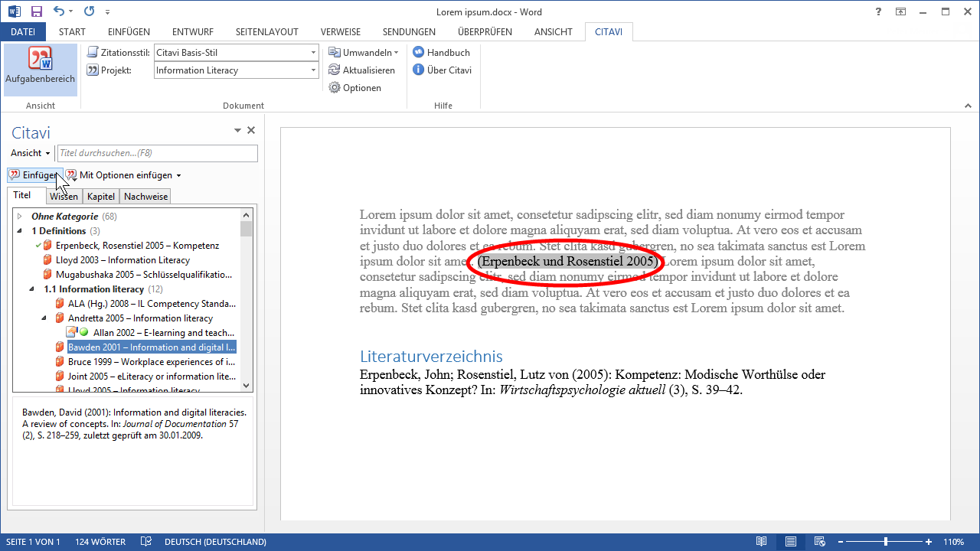
Task: Click tree list scrollbar up arrow
Action: pos(246,215)
